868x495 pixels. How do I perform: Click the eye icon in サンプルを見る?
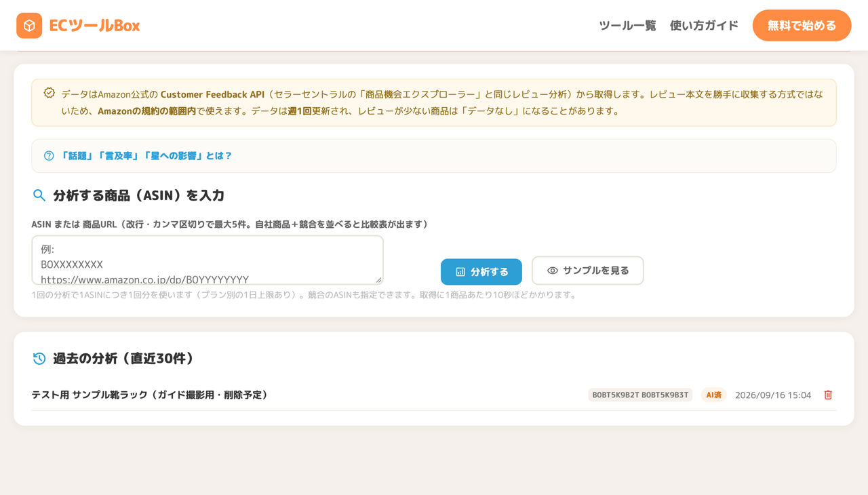click(x=553, y=271)
